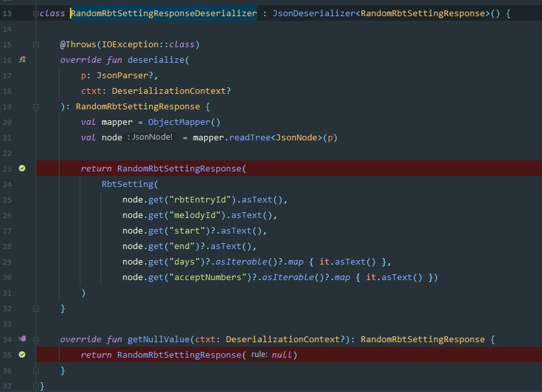Image resolution: width=542 pixels, height=392 pixels.
Task: Click IOException in the annotation
Action: point(130,45)
